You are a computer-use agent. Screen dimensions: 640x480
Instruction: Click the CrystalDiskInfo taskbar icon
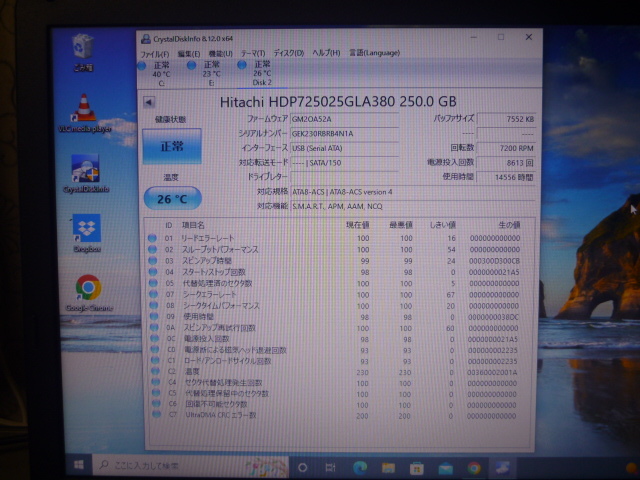coord(503,468)
